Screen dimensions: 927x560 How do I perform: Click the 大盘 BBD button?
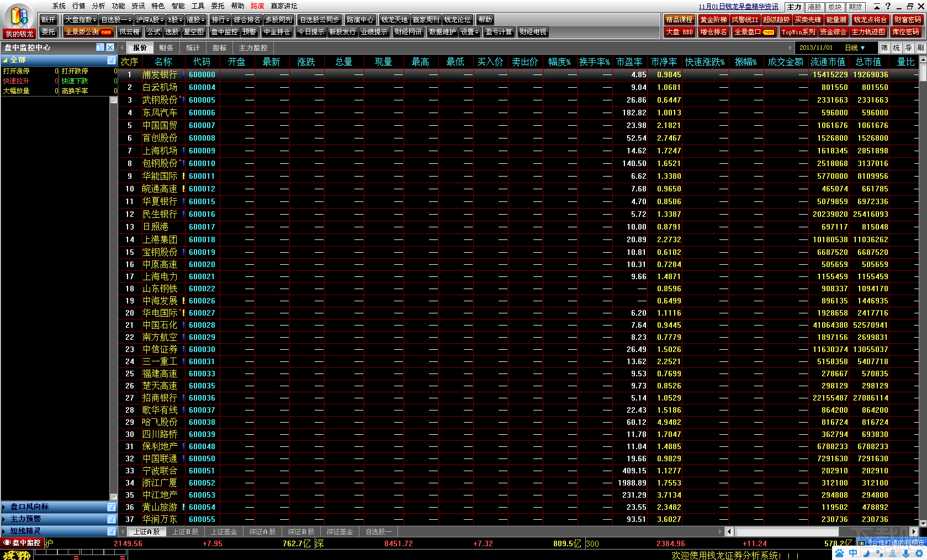tap(679, 32)
